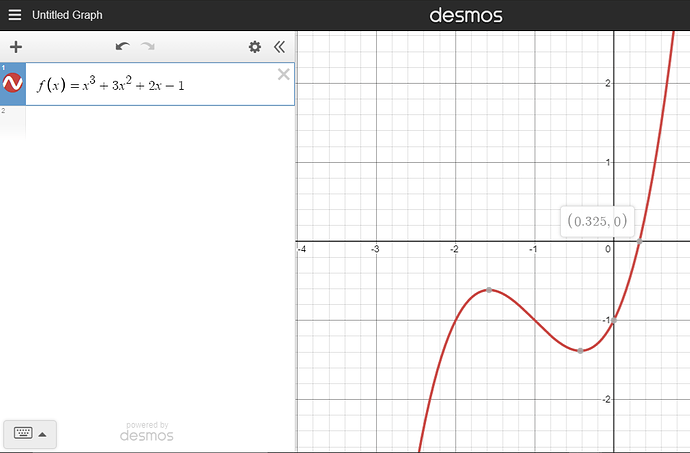Click the powered by desmos link
The image size is (690, 453).
coord(147,431)
